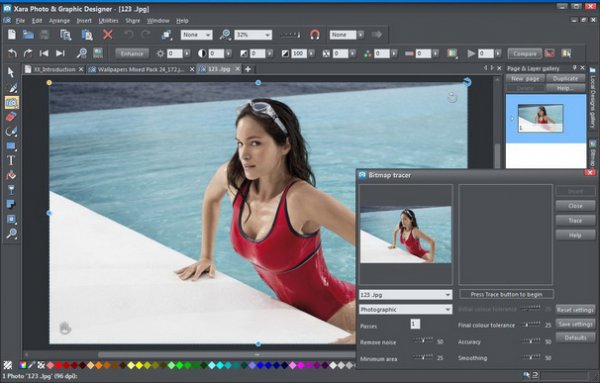
Task: Open the Window menu
Action: point(158,21)
